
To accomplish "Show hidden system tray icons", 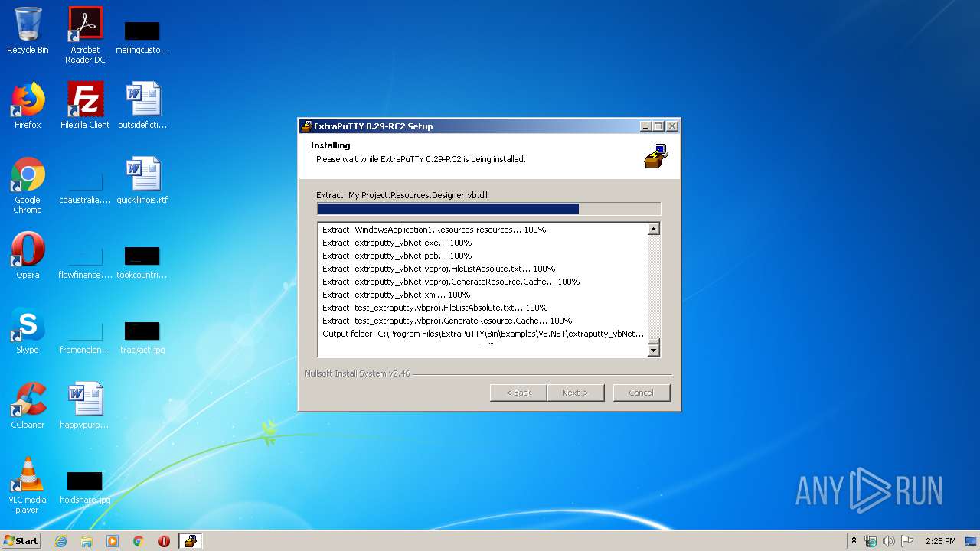I will tap(854, 541).
